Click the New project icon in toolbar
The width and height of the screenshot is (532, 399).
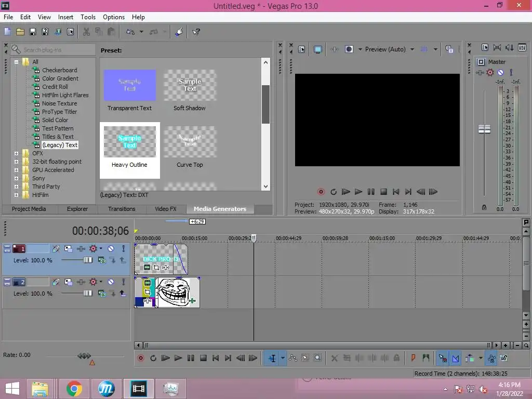(7, 32)
